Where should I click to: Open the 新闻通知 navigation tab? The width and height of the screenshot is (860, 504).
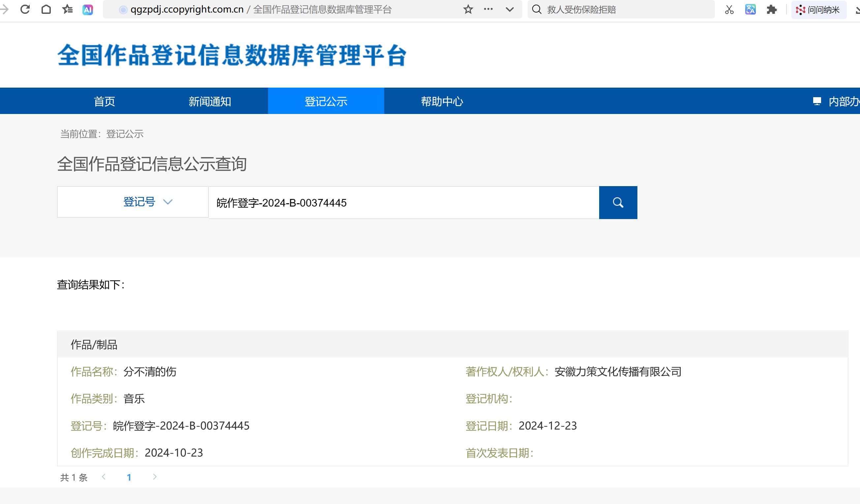pyautogui.click(x=210, y=101)
